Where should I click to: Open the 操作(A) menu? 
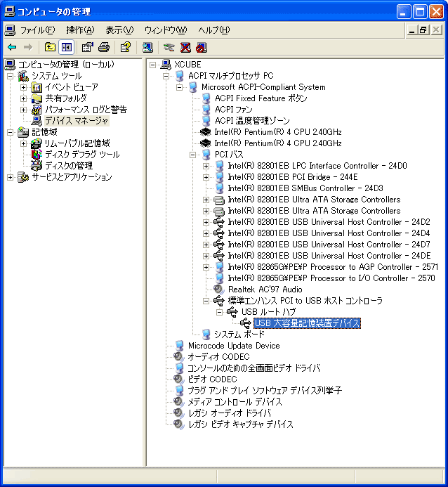80,30
